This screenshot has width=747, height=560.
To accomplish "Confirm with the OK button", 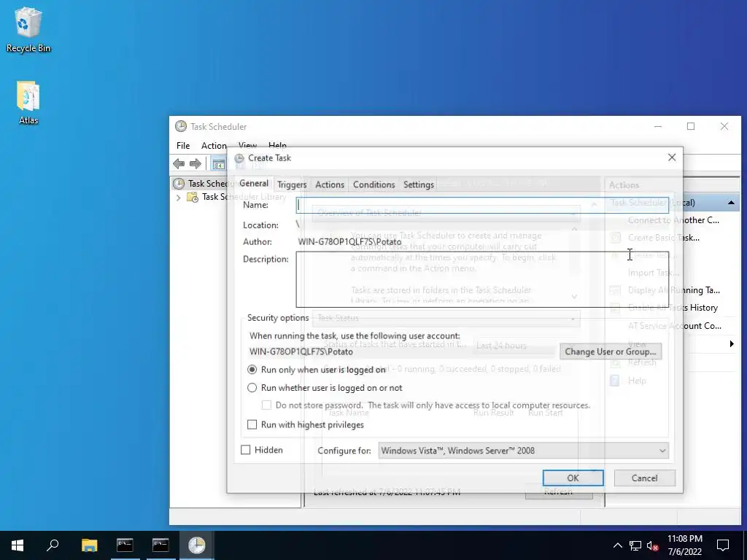I will (x=573, y=478).
